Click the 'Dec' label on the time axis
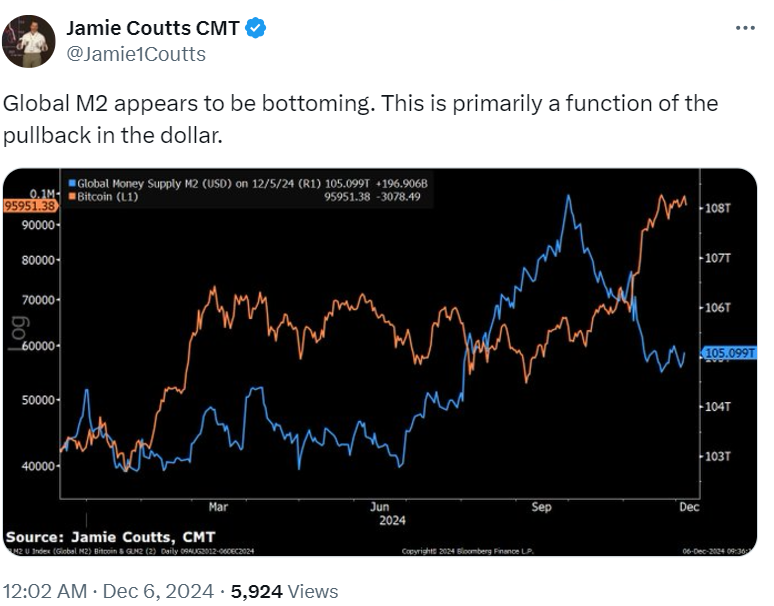This screenshot has width=774, height=606. (690, 507)
